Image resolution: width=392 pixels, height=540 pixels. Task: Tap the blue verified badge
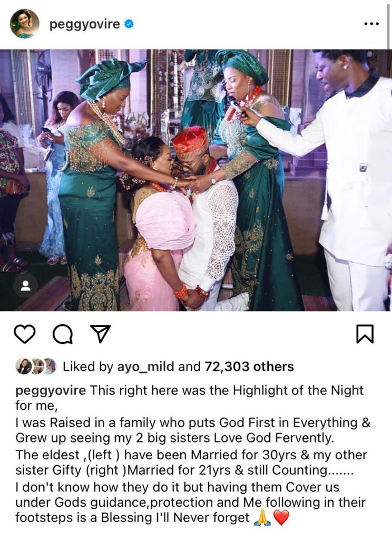pos(129,24)
